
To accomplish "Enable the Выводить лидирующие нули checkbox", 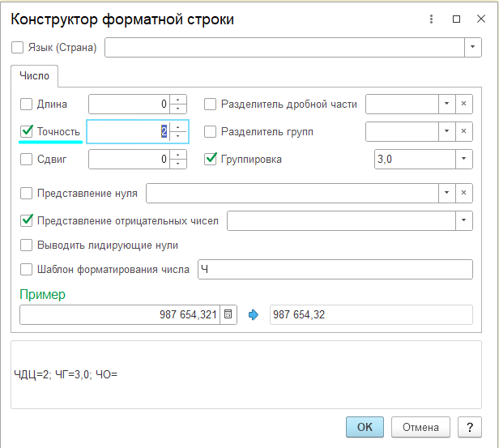I will 26,245.
